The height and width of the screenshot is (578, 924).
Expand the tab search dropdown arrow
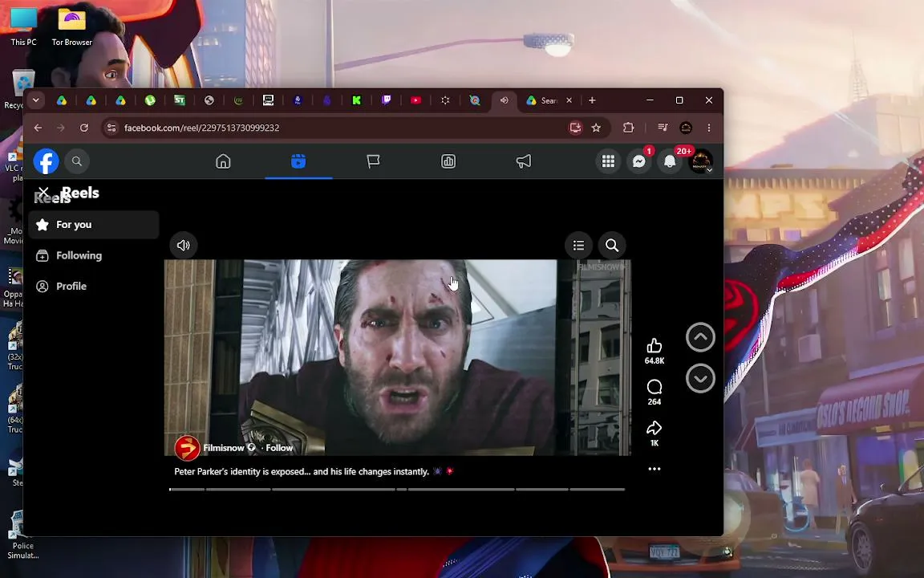click(x=36, y=100)
